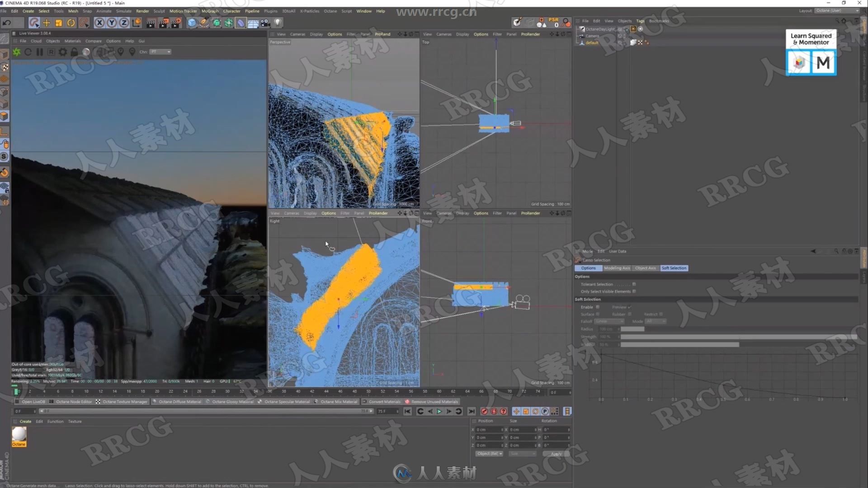The image size is (868, 488).
Task: Click the Deformer capsule icon
Action: pyautogui.click(x=241, y=23)
